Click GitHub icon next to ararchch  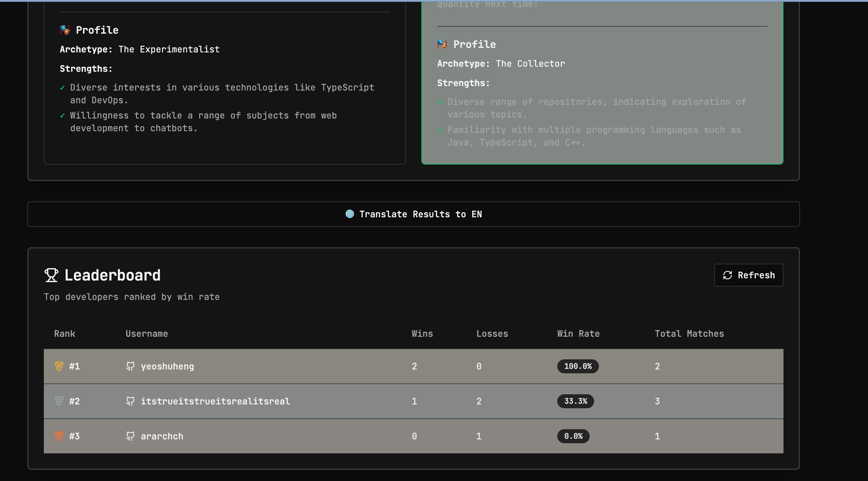tap(130, 436)
